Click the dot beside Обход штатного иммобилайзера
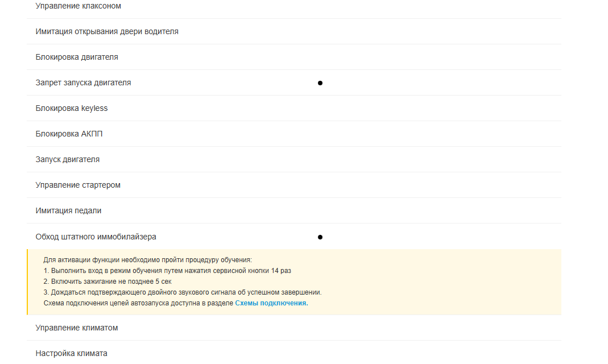The height and width of the screenshot is (364, 608). coord(320,237)
